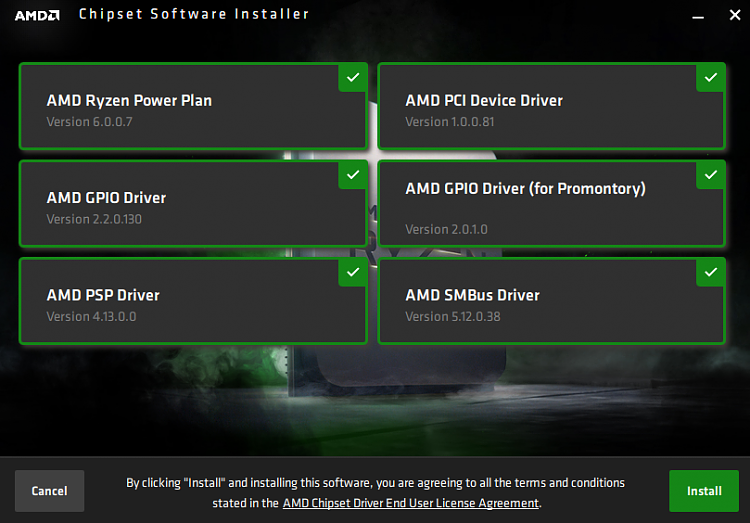Close the Chipset Software Installer window
The width and height of the screenshot is (750, 523).
click(x=735, y=15)
